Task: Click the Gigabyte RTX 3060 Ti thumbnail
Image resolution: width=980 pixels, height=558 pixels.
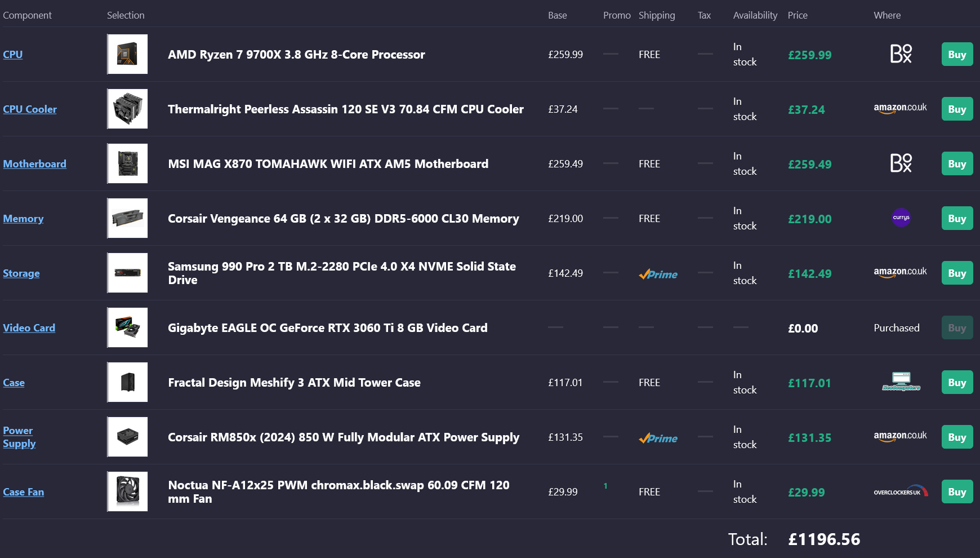Action: (x=128, y=327)
